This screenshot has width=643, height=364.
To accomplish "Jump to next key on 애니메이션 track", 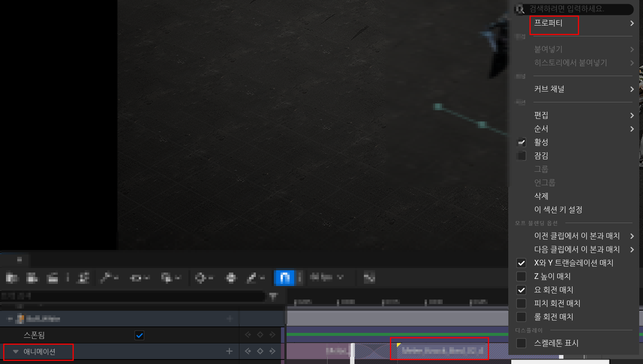I will point(272,351).
